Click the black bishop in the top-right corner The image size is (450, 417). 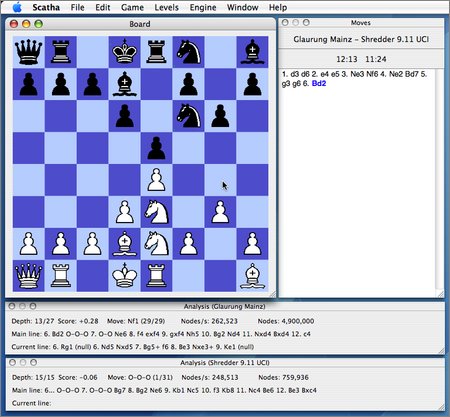(x=253, y=52)
